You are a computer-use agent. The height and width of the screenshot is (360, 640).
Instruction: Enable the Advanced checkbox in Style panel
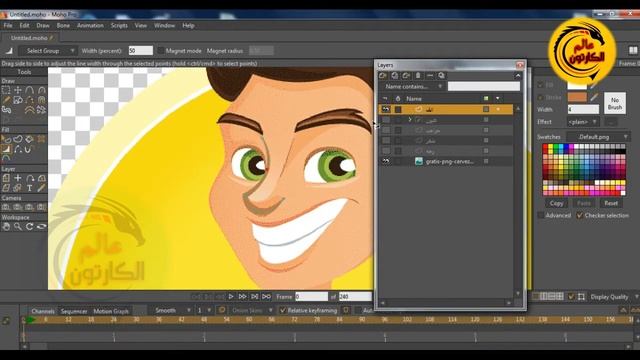point(540,215)
